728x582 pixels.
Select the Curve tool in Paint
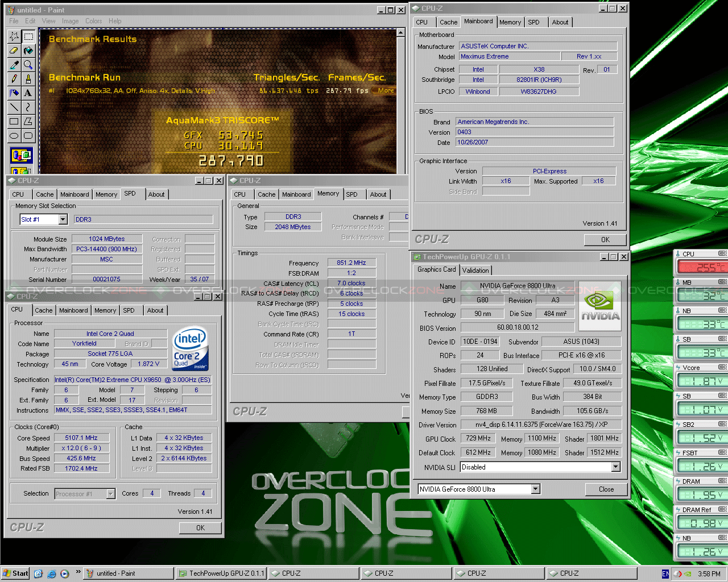(x=28, y=107)
